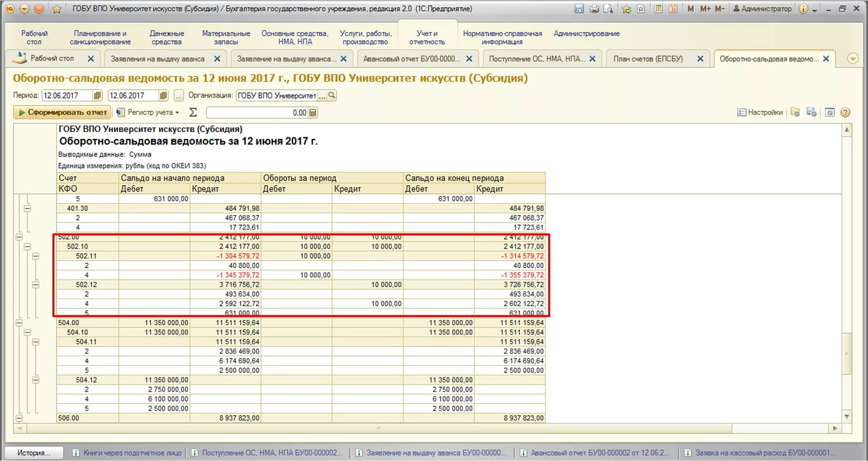Click the vertical scrollbar down arrow in the report

coord(847,416)
